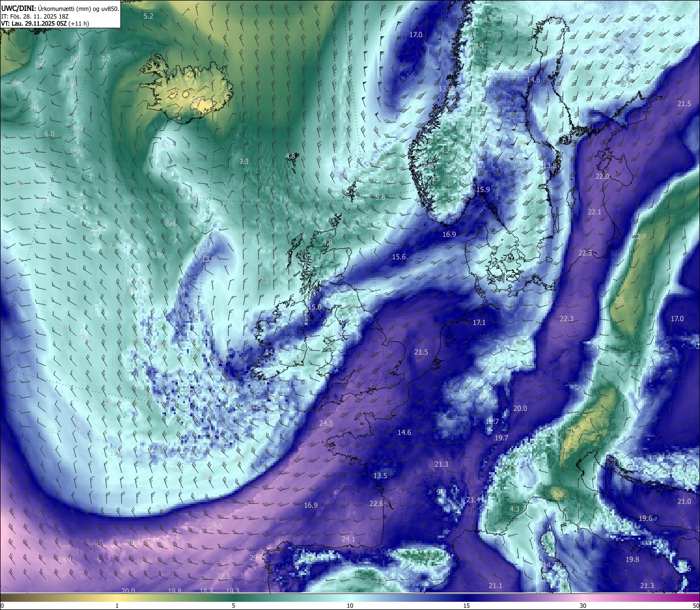The height and width of the screenshot is (610, 700).
Task: Click the 19.7 value on the map
Action: point(501,438)
